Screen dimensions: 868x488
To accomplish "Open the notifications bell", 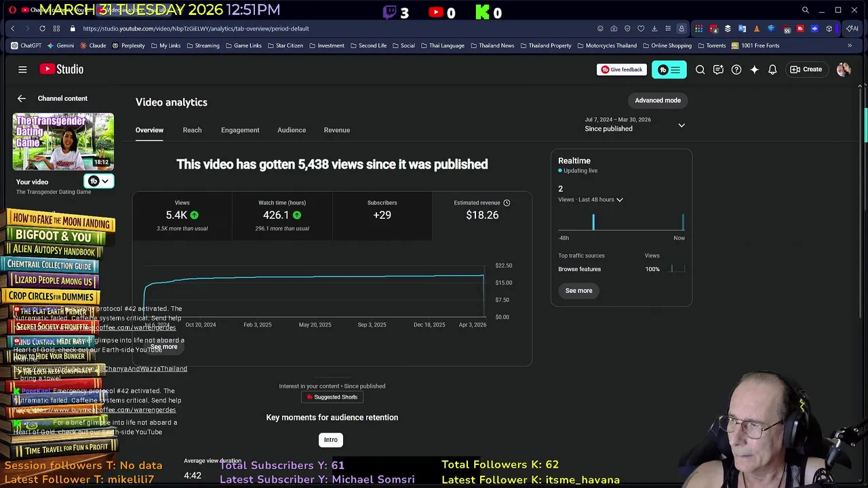I will (772, 69).
